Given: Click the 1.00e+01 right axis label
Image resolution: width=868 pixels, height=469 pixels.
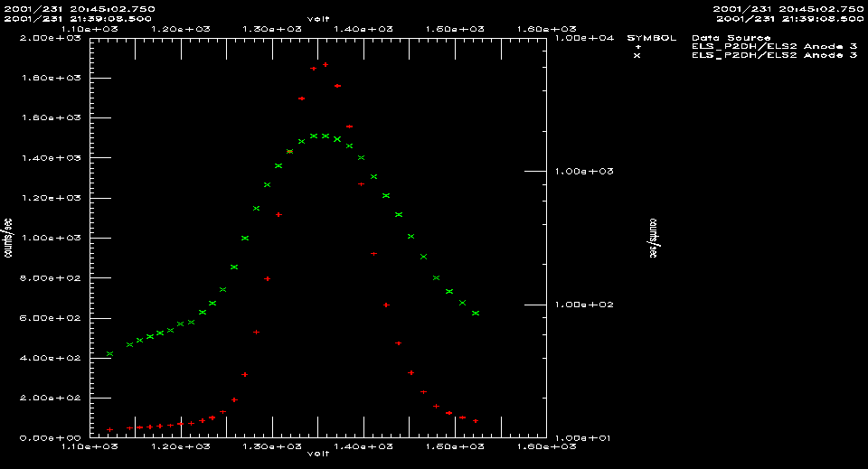Looking at the screenshot, I should pos(584,438).
